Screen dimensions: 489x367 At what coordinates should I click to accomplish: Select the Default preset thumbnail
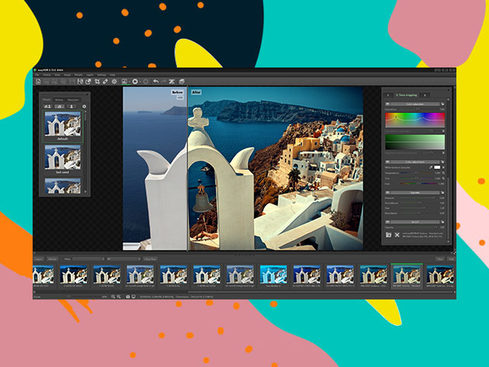63,124
